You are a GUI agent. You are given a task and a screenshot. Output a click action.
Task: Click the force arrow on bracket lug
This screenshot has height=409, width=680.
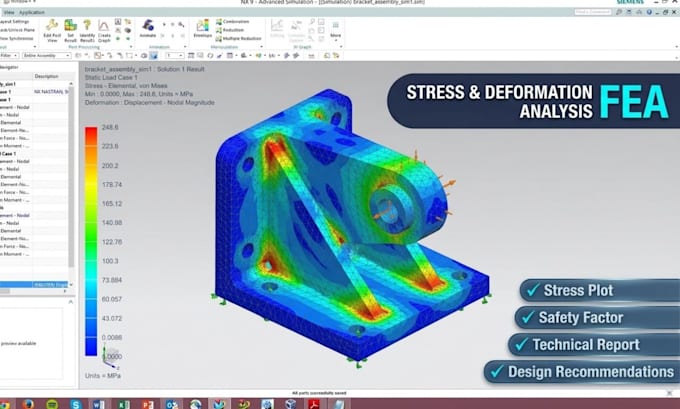pos(449,183)
